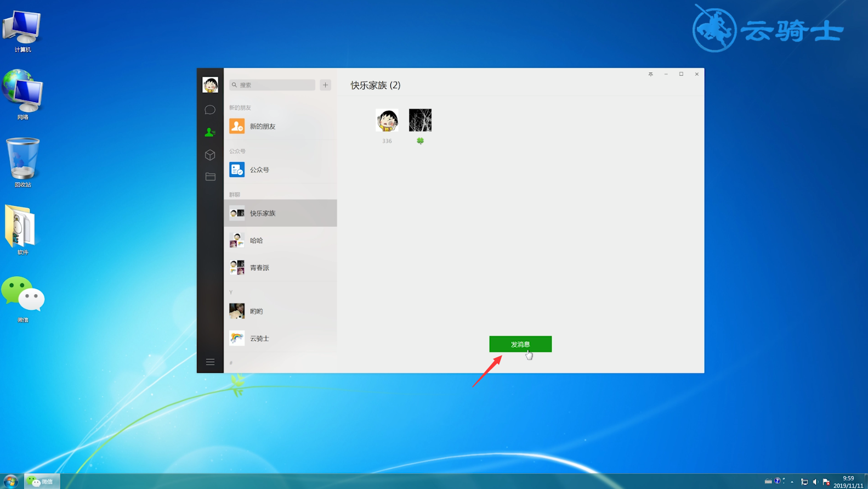This screenshot has height=489, width=868.
Task: Maximize the WeChat window
Action: coord(682,74)
